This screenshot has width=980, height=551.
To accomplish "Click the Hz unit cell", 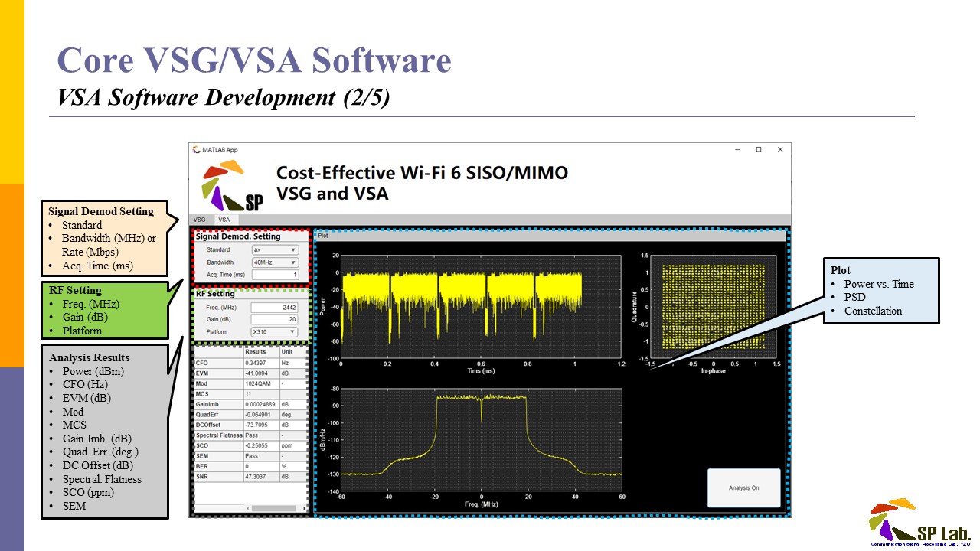I will [293, 364].
